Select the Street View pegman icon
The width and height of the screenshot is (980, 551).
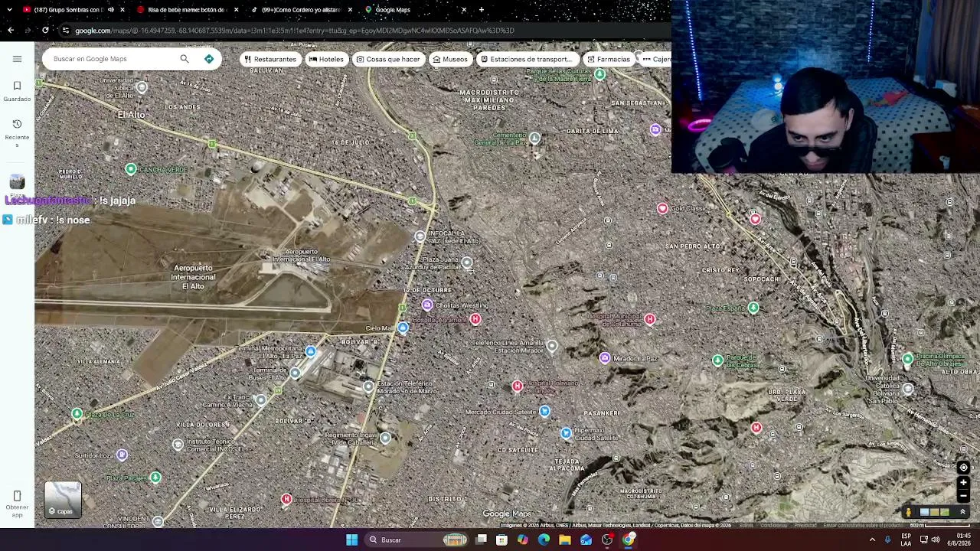coord(909,512)
